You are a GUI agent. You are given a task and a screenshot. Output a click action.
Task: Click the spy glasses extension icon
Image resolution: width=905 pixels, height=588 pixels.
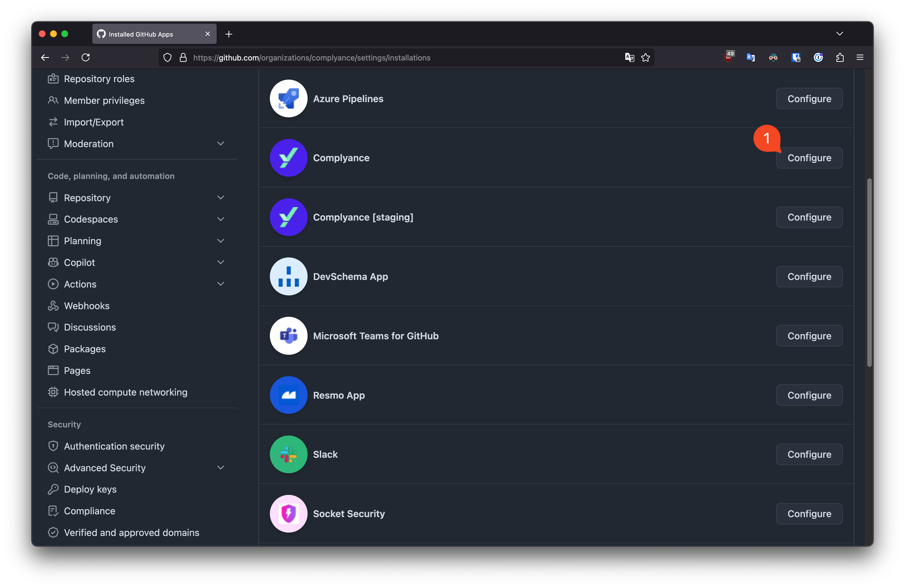773,57
